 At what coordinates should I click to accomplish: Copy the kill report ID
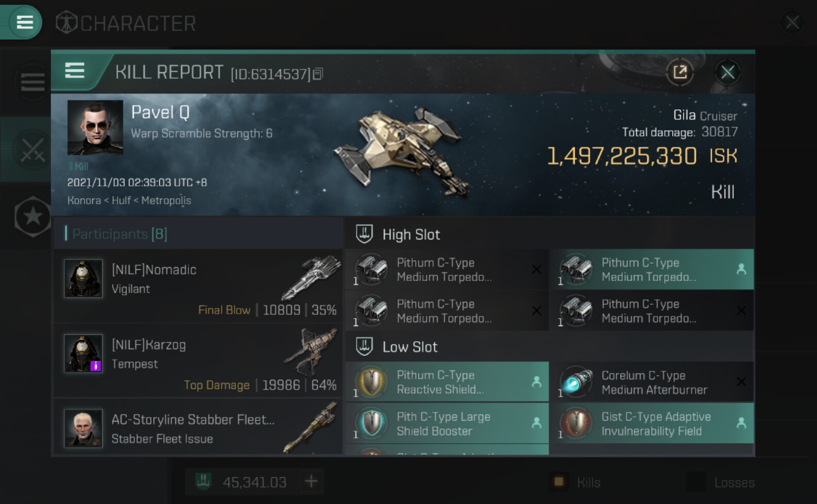(318, 74)
